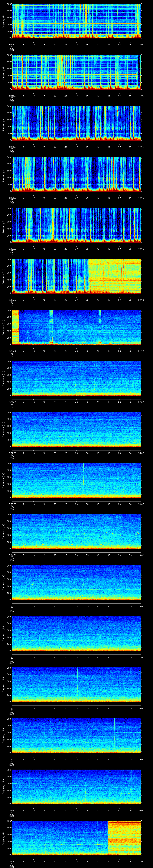The width and height of the screenshot is (153, 868).
Task: Click the '13:21:00' time axis label
Action: pyautogui.click(x=12, y=402)
